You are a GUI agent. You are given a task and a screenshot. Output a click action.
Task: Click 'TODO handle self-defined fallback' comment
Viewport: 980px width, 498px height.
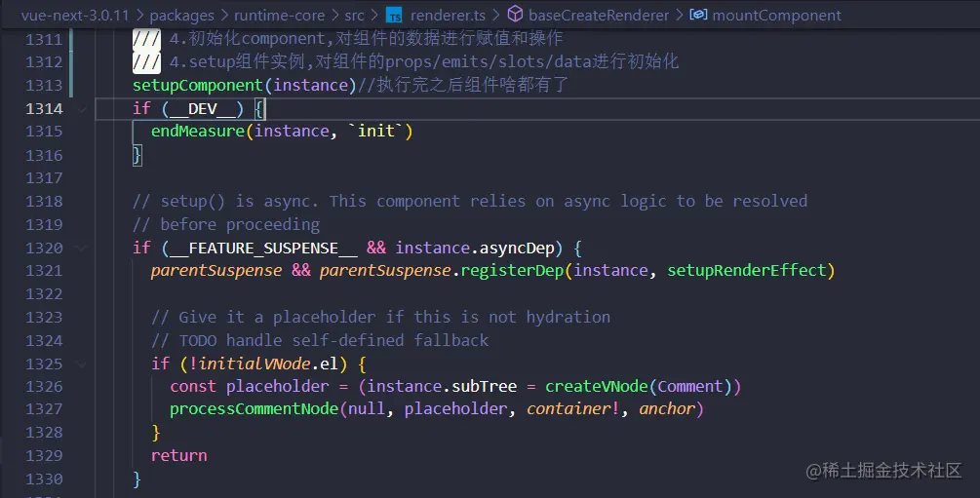320,340
